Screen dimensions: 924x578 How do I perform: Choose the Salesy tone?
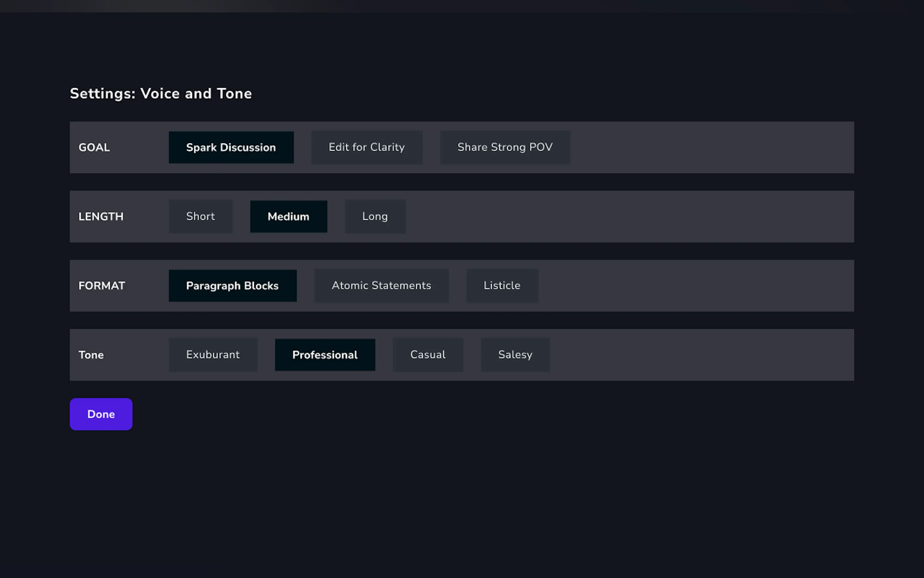point(515,355)
